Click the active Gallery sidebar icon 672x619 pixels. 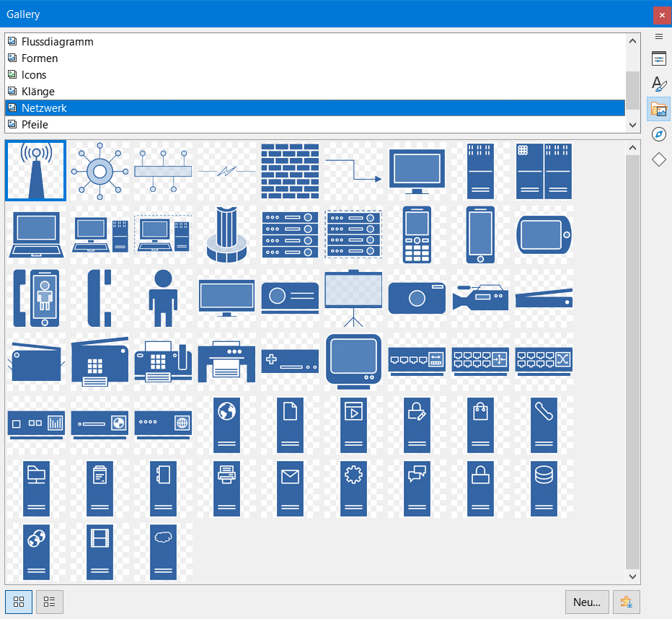[x=658, y=109]
